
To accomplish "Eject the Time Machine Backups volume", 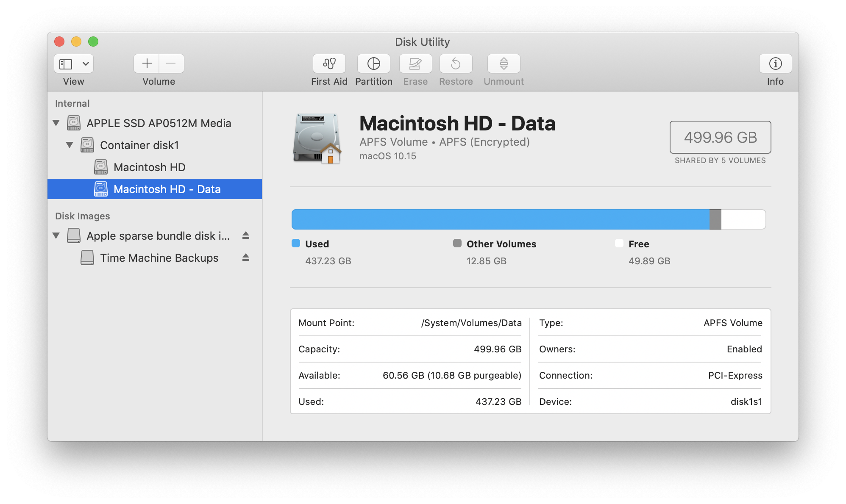I will [x=246, y=258].
